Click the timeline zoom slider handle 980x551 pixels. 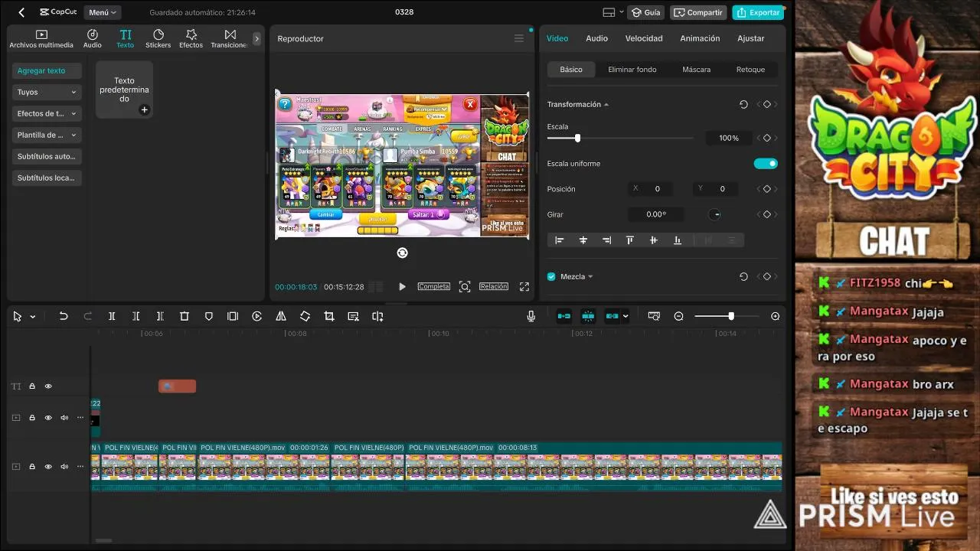[731, 316]
